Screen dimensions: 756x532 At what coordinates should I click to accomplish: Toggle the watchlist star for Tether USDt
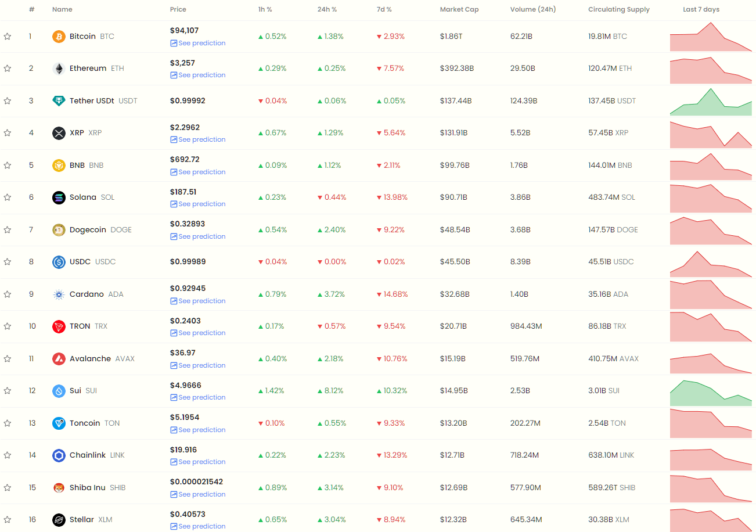(x=8, y=101)
